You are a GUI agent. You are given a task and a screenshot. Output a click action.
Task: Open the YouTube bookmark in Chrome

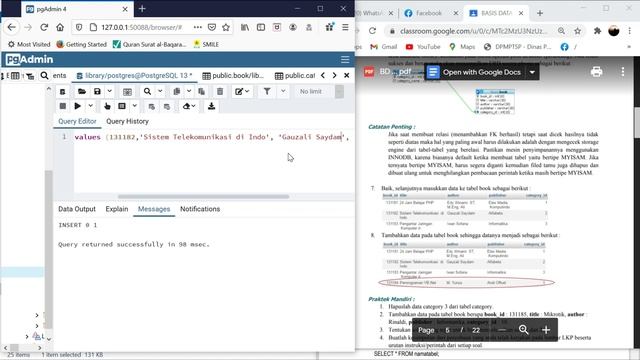coord(423,47)
